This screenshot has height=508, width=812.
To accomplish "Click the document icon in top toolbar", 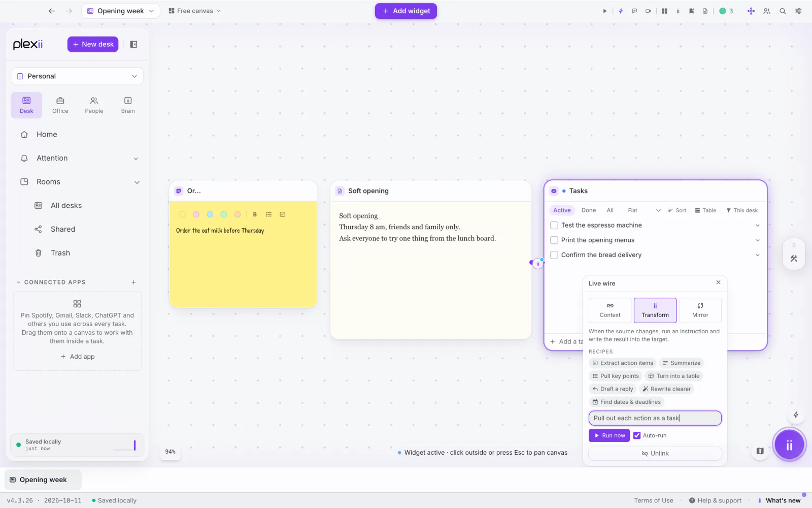I will pos(705,11).
